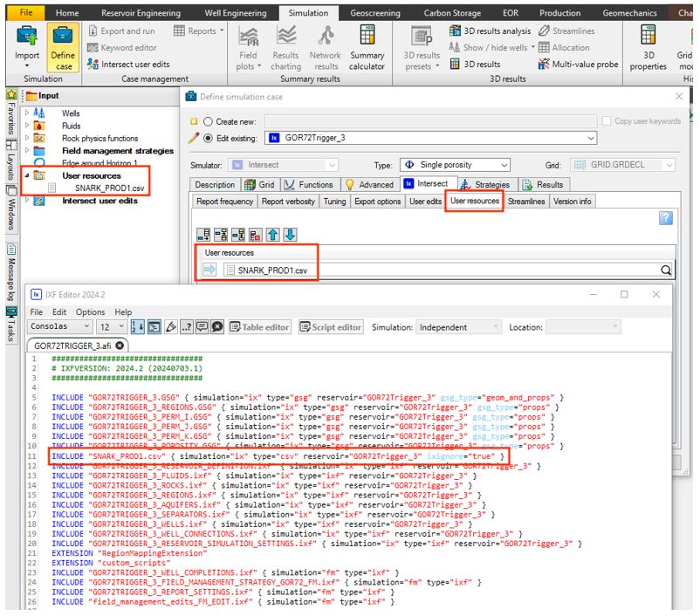Click the Allocation ribbon item
700x616 pixels.
564,47
